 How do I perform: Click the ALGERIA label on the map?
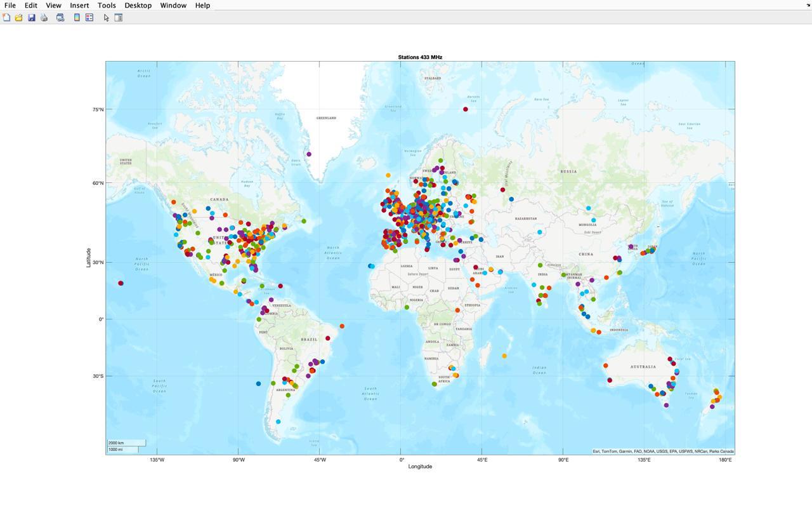(407, 266)
